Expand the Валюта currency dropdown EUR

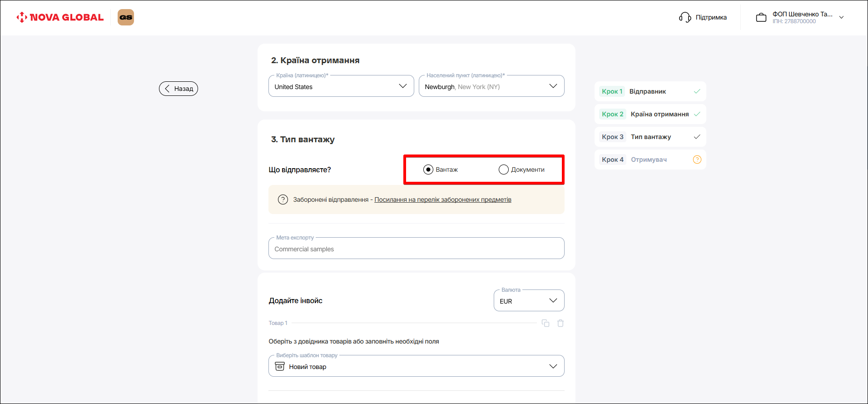point(529,301)
